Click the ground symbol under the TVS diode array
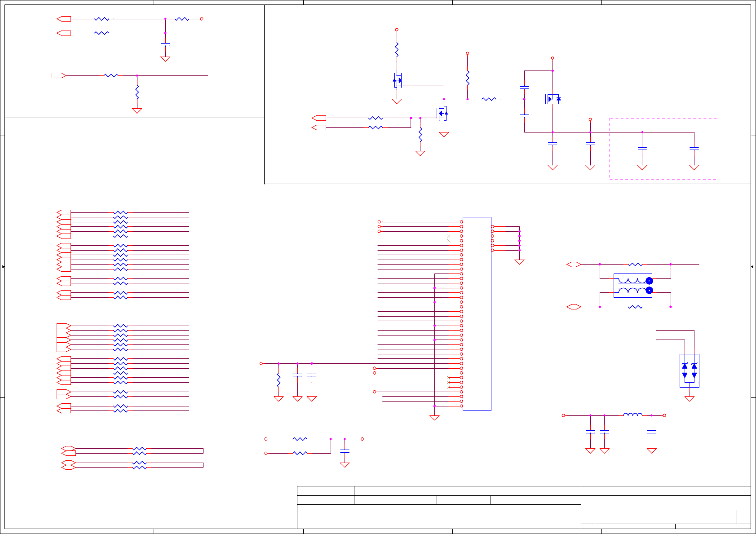This screenshot has width=756, height=534. (x=690, y=398)
